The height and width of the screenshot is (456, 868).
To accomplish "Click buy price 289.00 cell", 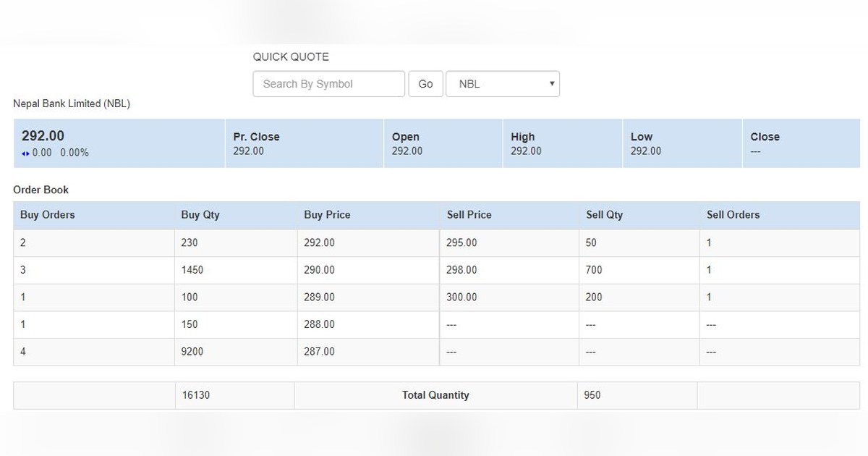I will pyautogui.click(x=368, y=297).
